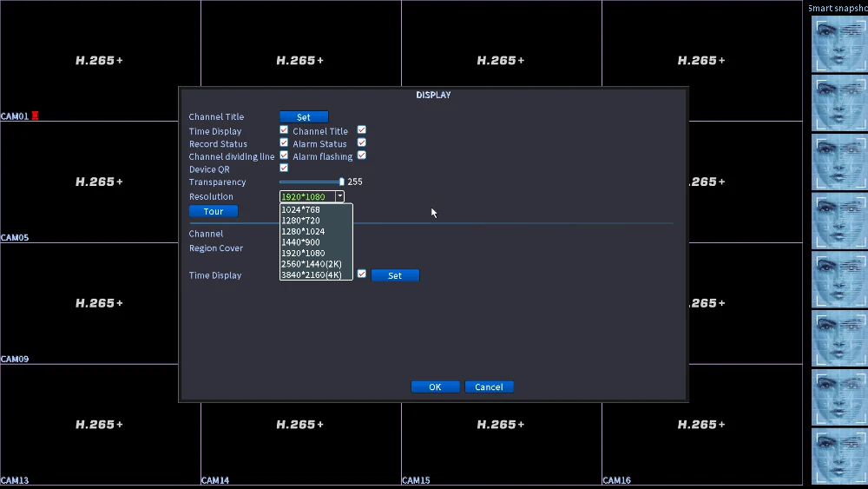
Task: Click the red record status icon beside CAM01
Action: 35,116
